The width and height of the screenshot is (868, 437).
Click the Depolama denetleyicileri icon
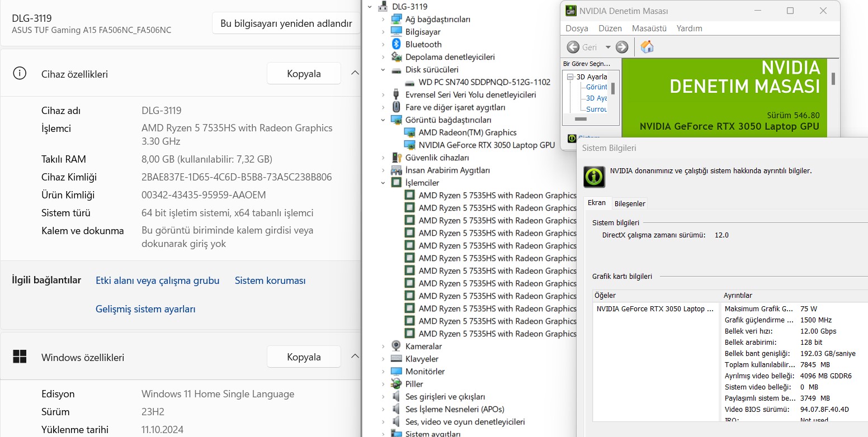tap(397, 57)
